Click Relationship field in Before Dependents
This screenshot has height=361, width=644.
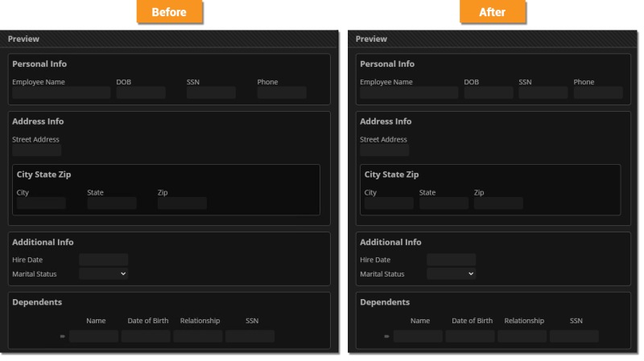pos(198,336)
